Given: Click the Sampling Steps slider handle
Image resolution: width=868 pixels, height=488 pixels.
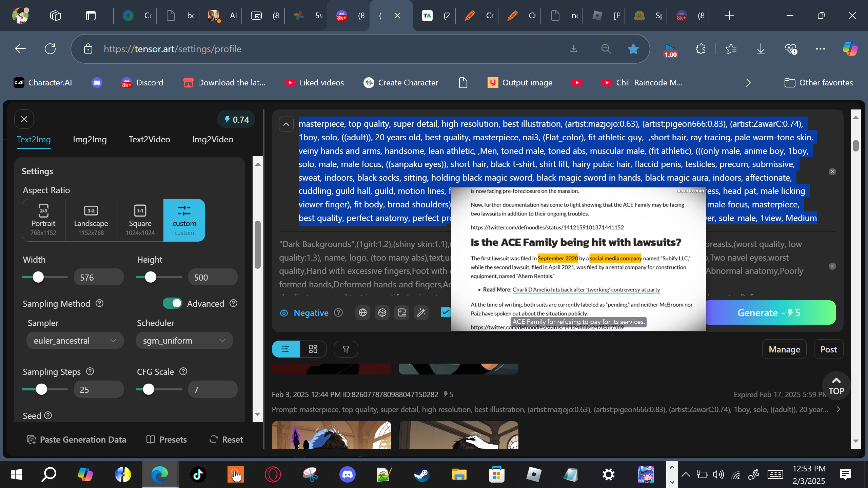Looking at the screenshot, I should coord(41,389).
